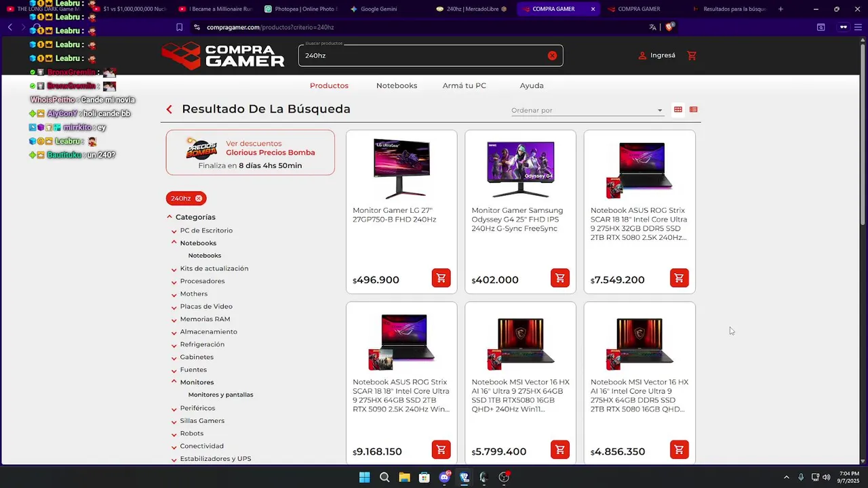Screen dimensions: 868x488
Task: Open Monitor Gamer LG 27" product title
Action: coord(394,215)
